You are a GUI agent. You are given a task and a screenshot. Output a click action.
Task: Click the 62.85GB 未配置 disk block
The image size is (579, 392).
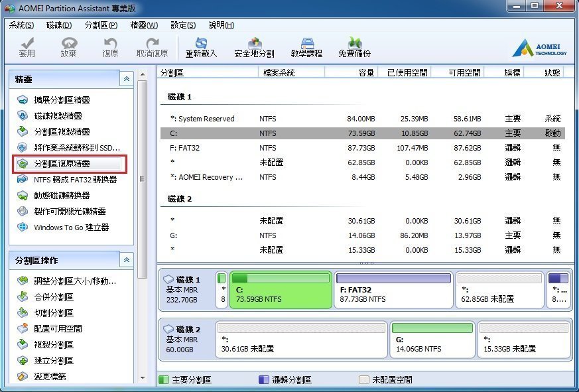(x=499, y=290)
